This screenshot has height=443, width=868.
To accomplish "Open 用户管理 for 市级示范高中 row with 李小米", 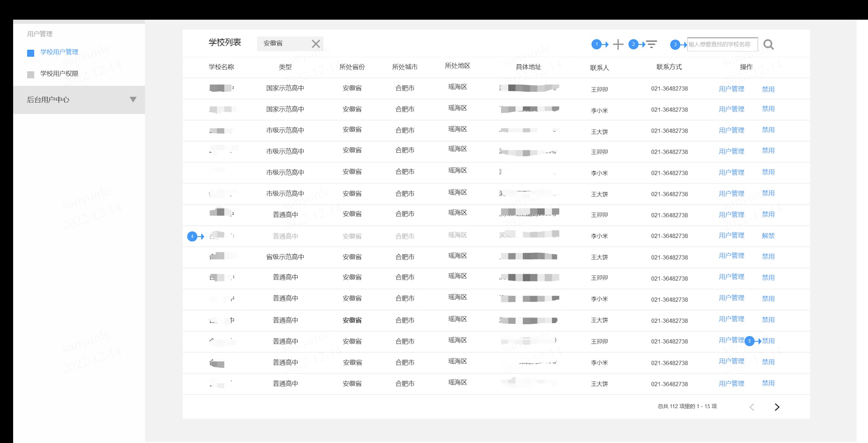I will [731, 172].
